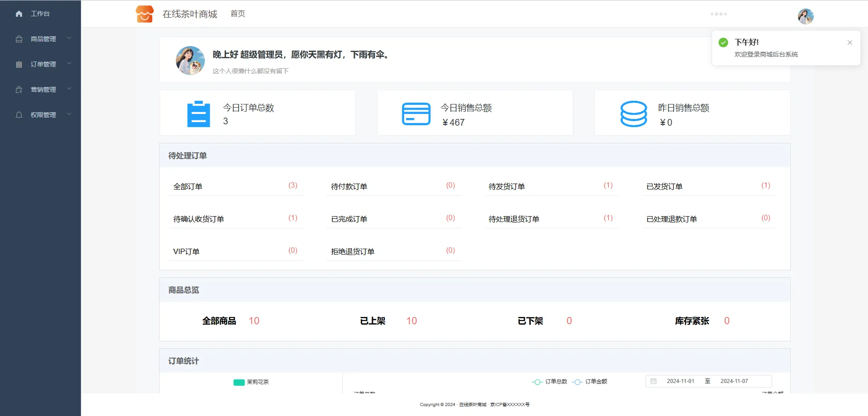Toggle the 订单金额 legend series
Viewport: 868px width, 416px height.
coord(590,382)
